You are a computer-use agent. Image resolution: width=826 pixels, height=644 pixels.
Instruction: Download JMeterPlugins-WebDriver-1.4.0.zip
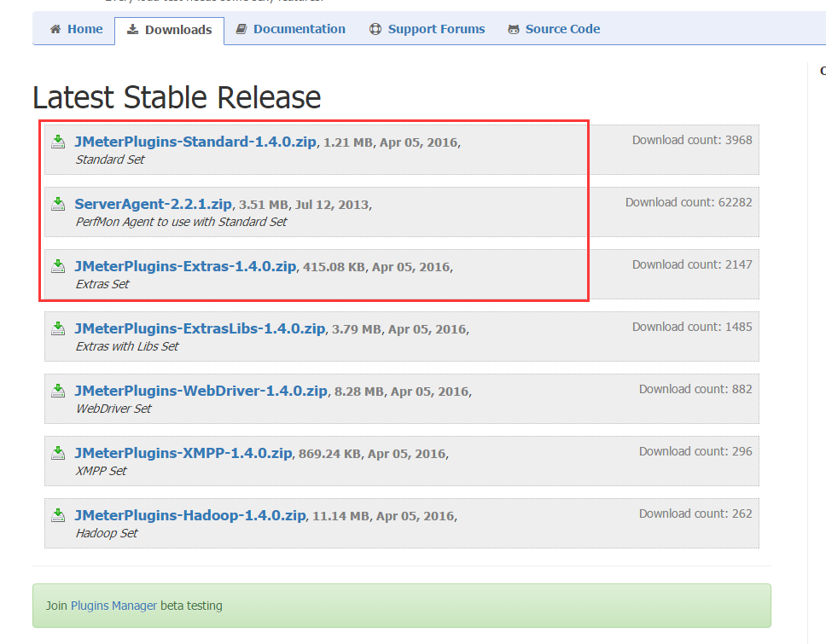(201, 391)
